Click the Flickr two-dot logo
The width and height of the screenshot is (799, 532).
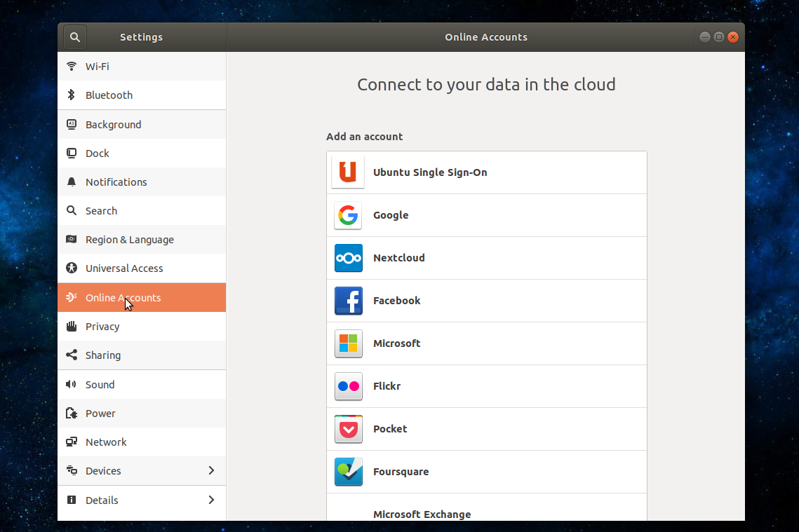349,386
